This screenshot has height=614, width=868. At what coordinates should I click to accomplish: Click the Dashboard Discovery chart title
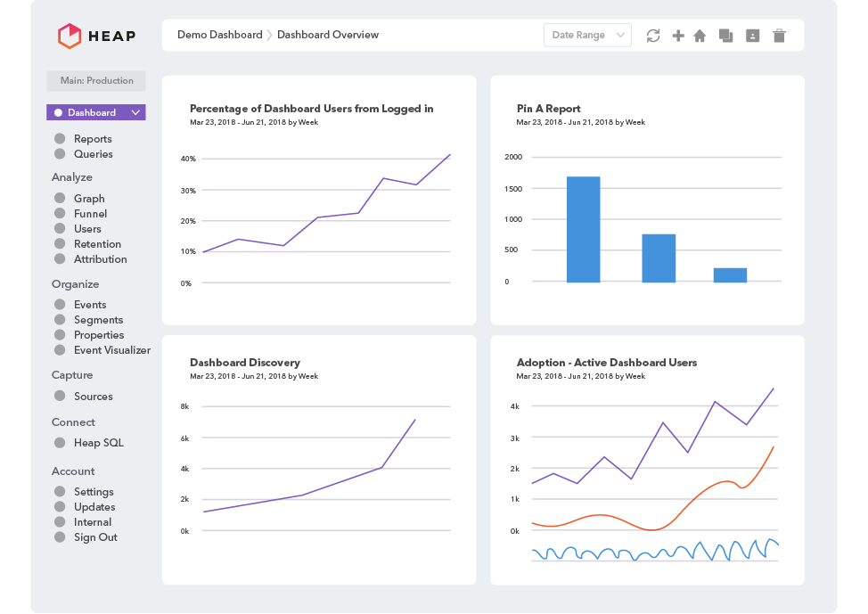tap(244, 363)
